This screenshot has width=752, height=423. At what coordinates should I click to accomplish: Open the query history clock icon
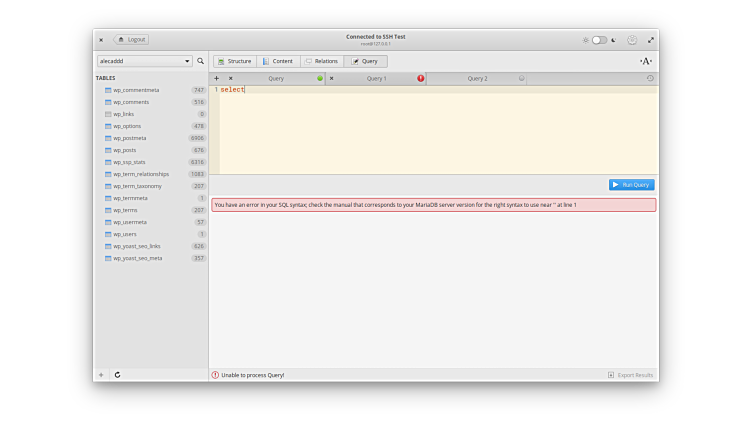[x=650, y=78]
